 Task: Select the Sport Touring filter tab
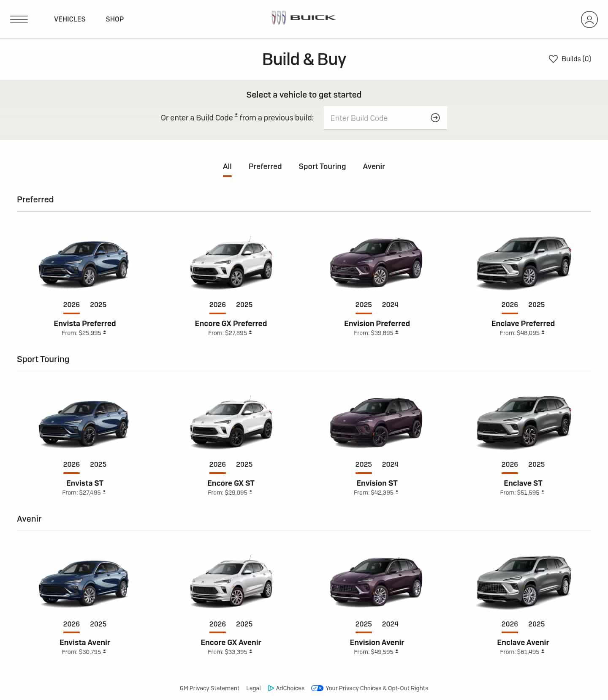click(x=322, y=166)
